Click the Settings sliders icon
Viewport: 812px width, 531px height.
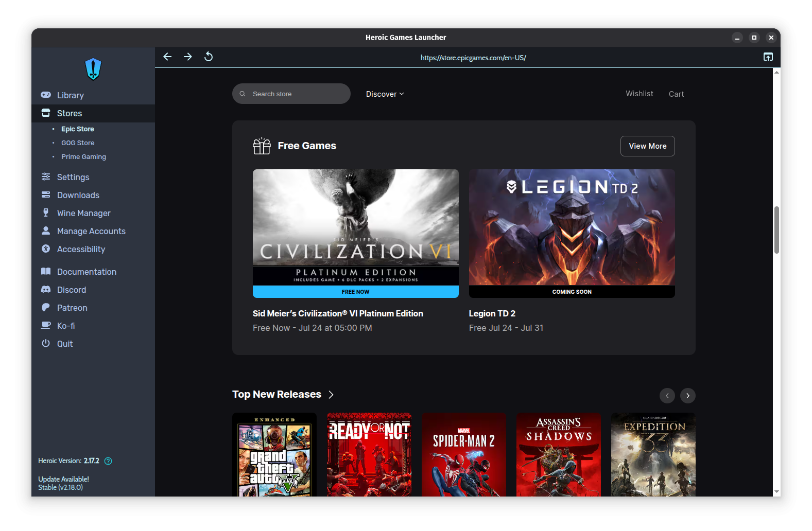point(46,176)
